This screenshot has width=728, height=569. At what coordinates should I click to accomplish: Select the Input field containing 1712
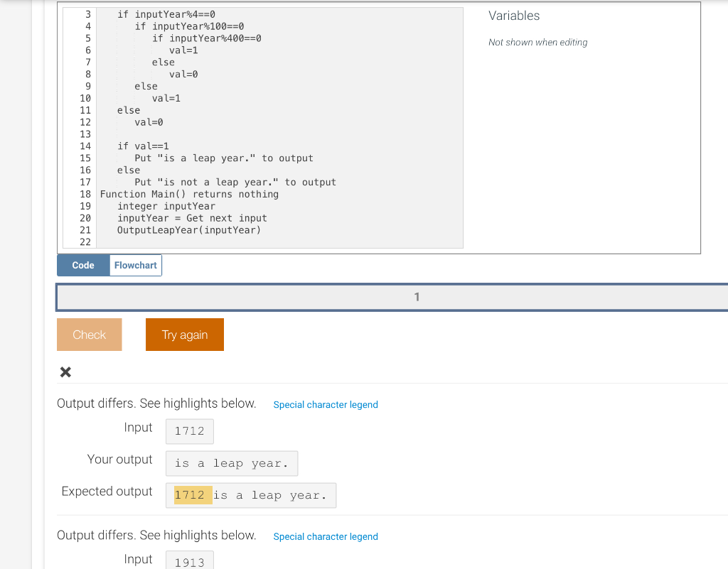point(189,430)
